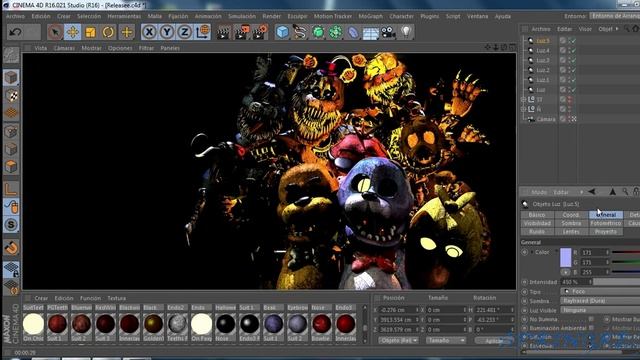Viewport: 640px width, 360px height.
Task: Switch to Model mode cube icon
Action: pyautogui.click(x=11, y=77)
